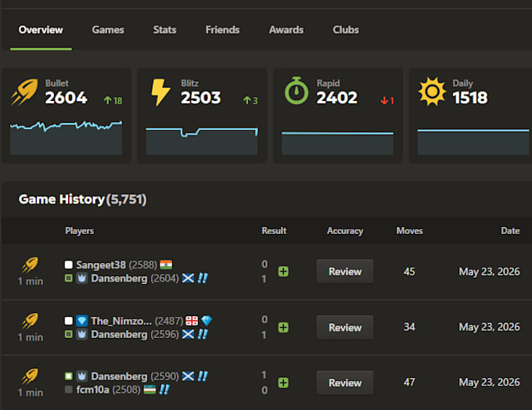Screen dimensions: 532x410
Task: Review the game against Sangeet38
Action: (x=345, y=272)
